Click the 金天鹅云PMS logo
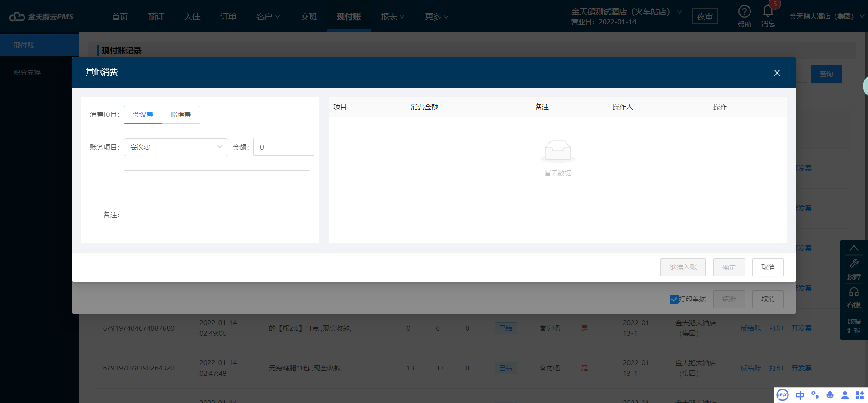The height and width of the screenshot is (403, 868). [41, 17]
